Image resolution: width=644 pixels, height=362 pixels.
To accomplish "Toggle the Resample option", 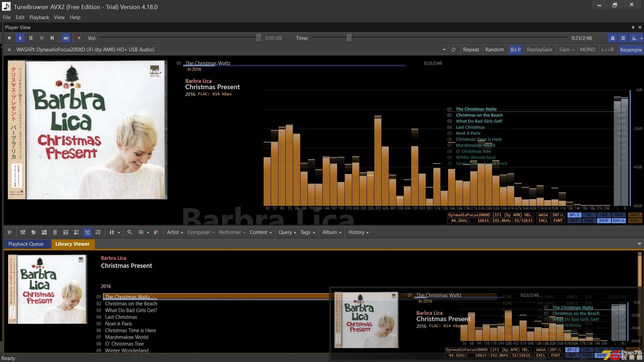I will (x=631, y=50).
